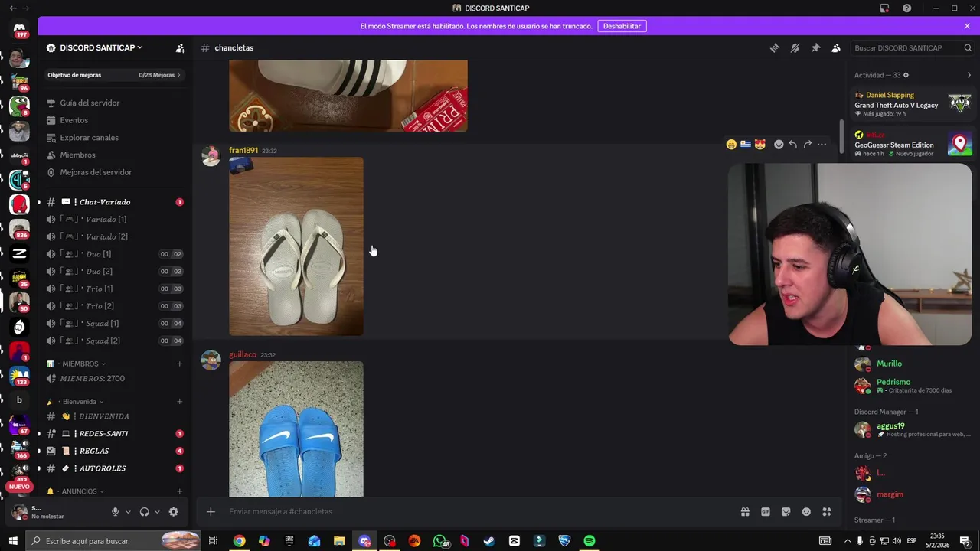Open WhatsApp from Windows taskbar
The height and width of the screenshot is (551, 980).
click(x=440, y=541)
